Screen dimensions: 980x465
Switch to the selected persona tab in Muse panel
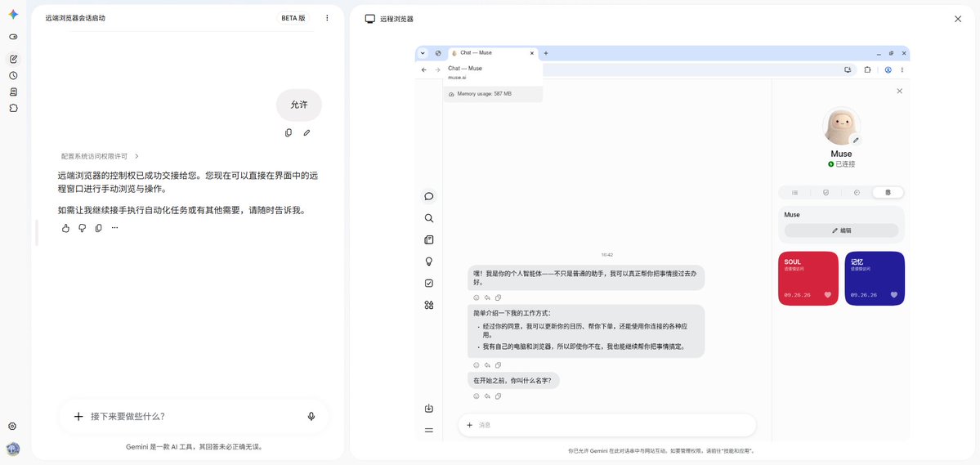(888, 193)
